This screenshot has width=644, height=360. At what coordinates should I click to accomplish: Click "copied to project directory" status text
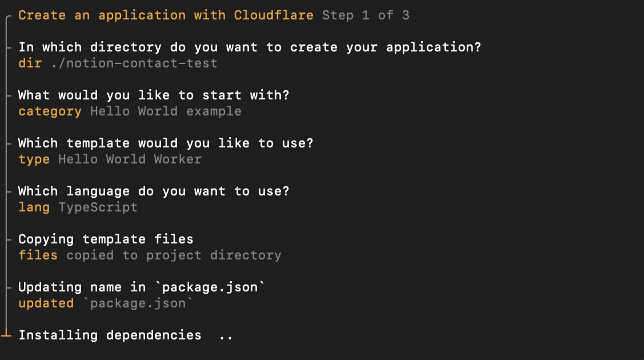[x=174, y=255]
